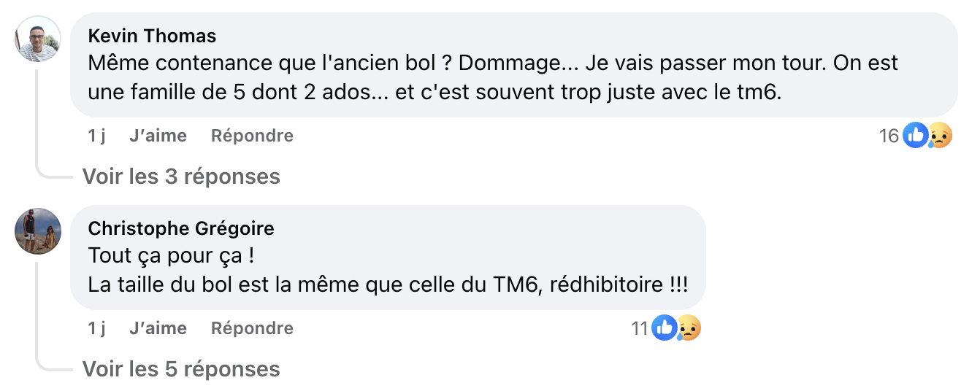Click Kevin Thomas's profile picture
The image size is (980, 391).
tap(38, 39)
